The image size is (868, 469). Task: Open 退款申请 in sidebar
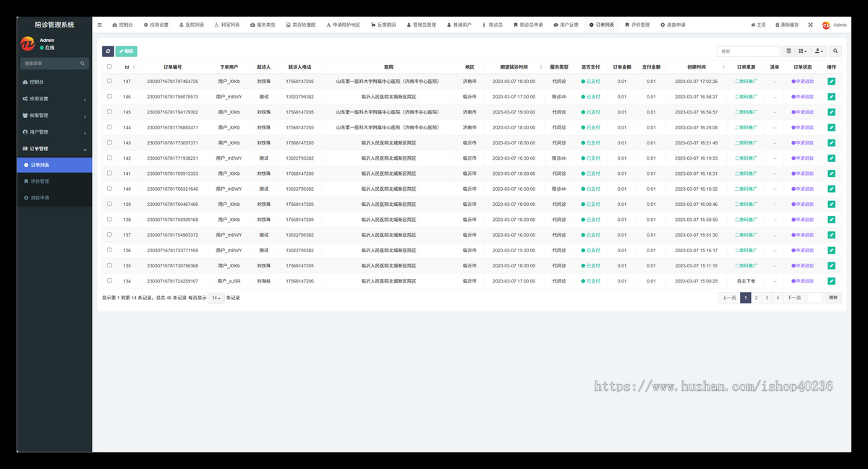tap(54, 197)
